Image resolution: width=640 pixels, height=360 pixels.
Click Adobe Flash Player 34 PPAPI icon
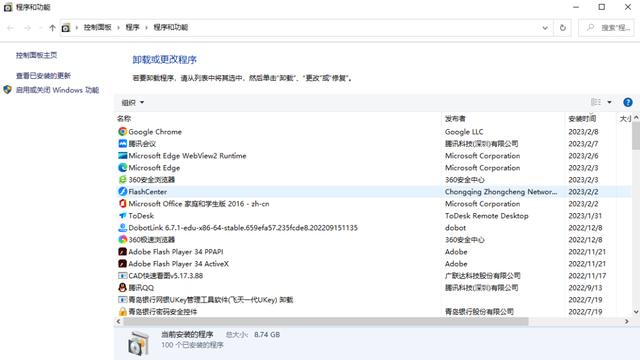pyautogui.click(x=122, y=251)
